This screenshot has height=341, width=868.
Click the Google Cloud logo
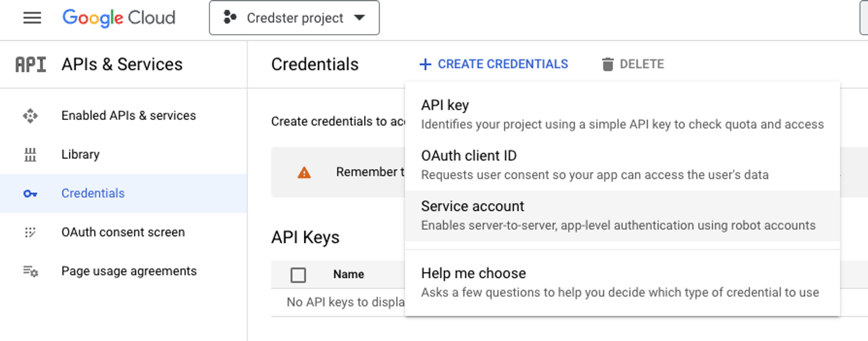coord(119,18)
